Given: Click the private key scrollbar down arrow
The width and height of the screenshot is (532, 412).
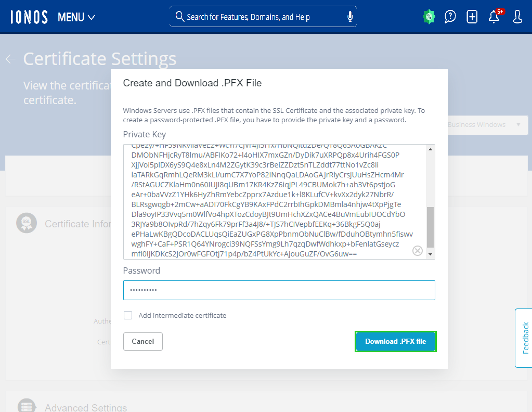Looking at the screenshot, I should 430,254.
